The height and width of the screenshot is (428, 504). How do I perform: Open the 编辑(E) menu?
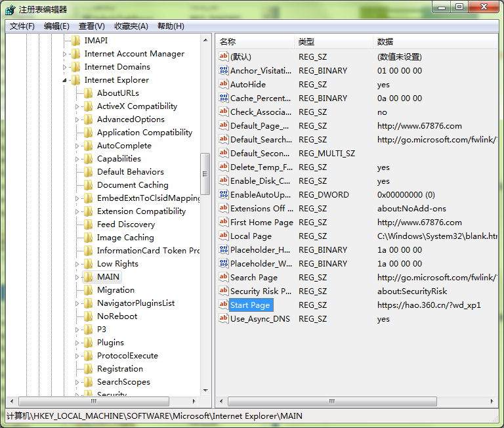56,26
